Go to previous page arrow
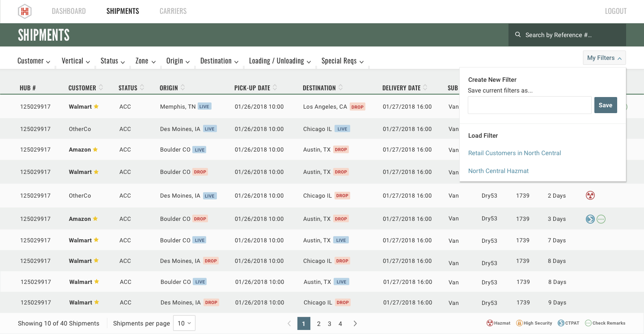The height and width of the screenshot is (334, 644). [289, 323]
